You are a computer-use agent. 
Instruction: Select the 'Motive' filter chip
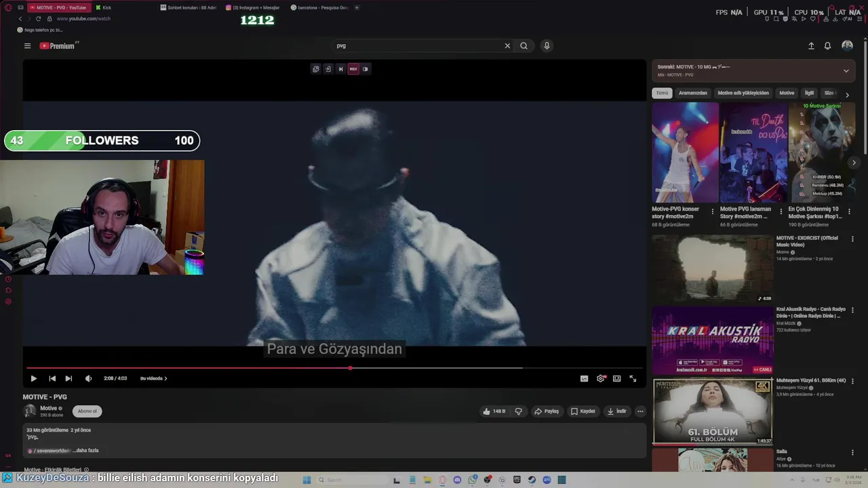[x=787, y=93]
